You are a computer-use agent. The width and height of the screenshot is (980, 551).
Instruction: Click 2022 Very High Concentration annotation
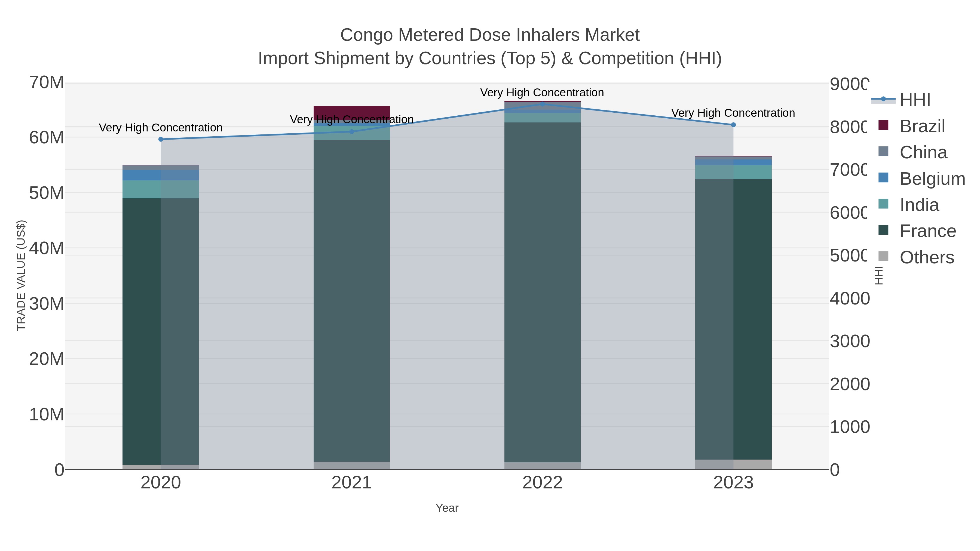pyautogui.click(x=542, y=93)
